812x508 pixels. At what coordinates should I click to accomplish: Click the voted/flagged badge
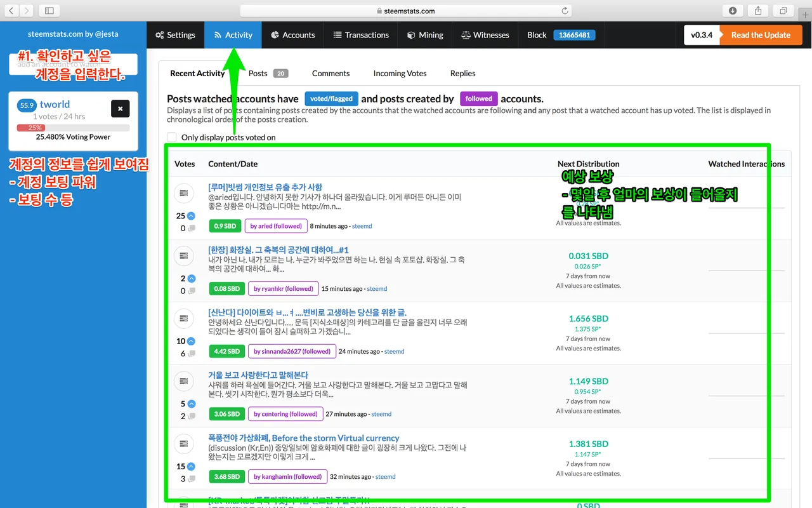pos(331,99)
